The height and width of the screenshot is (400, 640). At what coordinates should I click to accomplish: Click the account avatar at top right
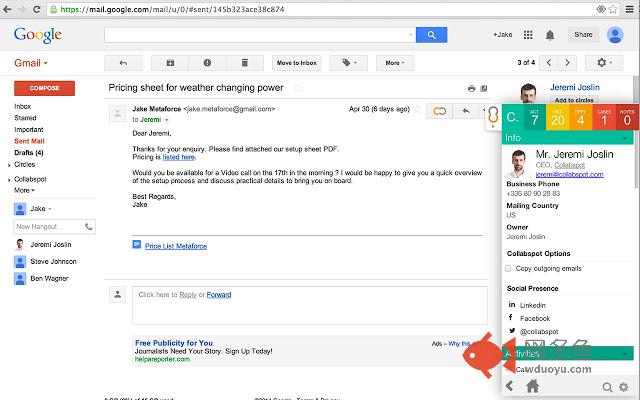[x=615, y=35]
